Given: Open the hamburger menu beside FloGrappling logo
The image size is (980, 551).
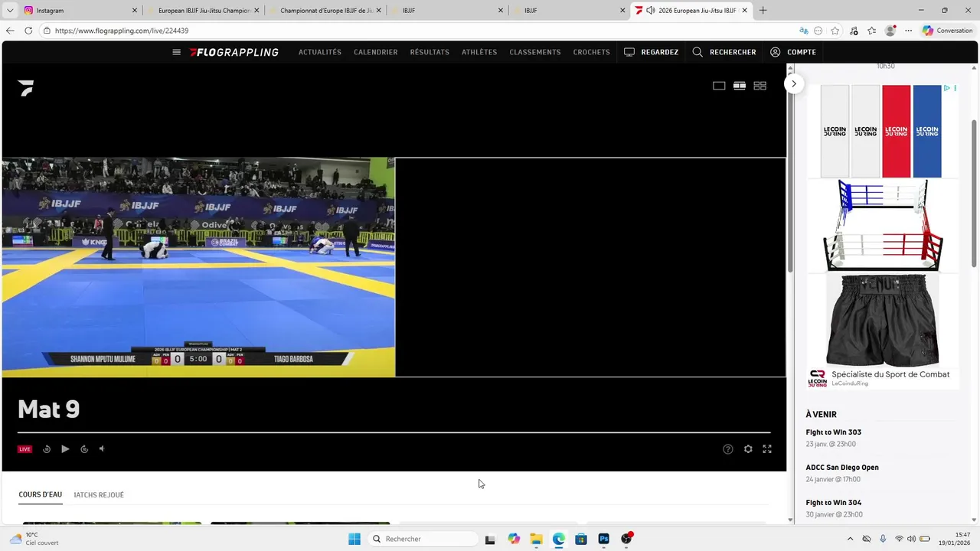Looking at the screenshot, I should point(176,52).
